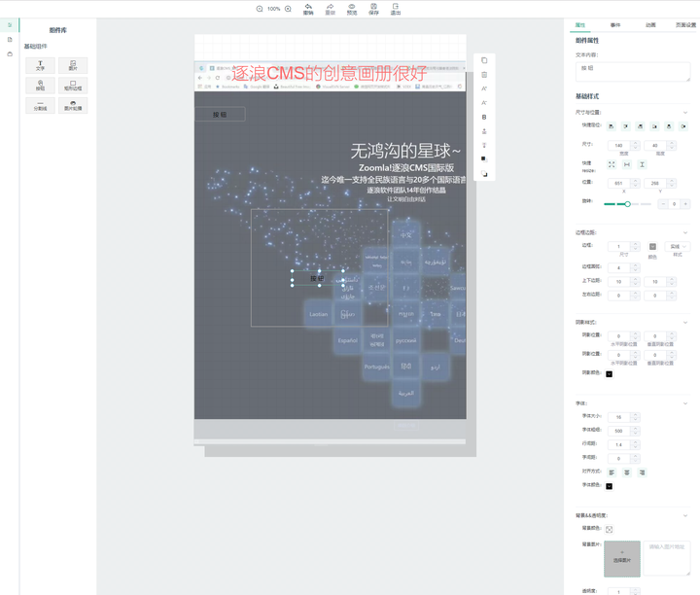Collapse the 阴影样式 shadow style section
Viewport: 700px width, 595px height.
pyautogui.click(x=685, y=322)
